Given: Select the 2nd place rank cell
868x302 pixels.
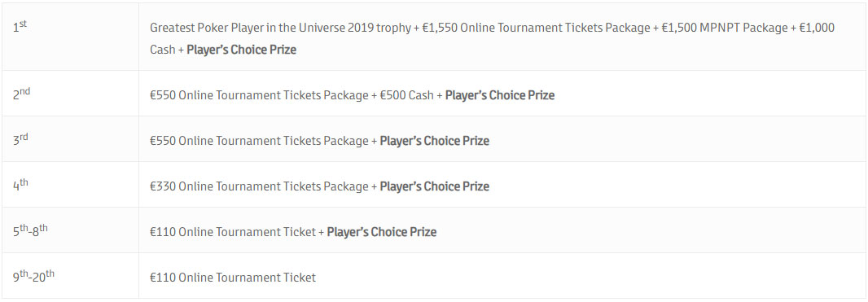Looking at the screenshot, I should click(x=70, y=94).
